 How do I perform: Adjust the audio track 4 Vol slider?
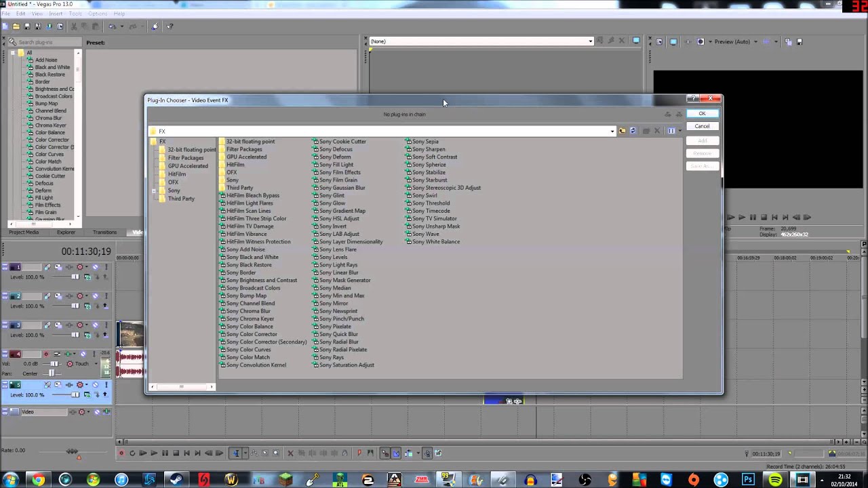click(x=54, y=364)
